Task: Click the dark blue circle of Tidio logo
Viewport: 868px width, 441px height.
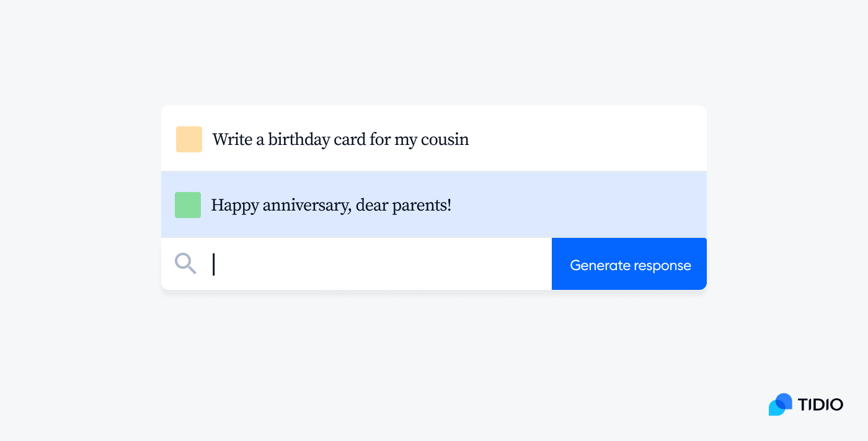Action: [785, 401]
